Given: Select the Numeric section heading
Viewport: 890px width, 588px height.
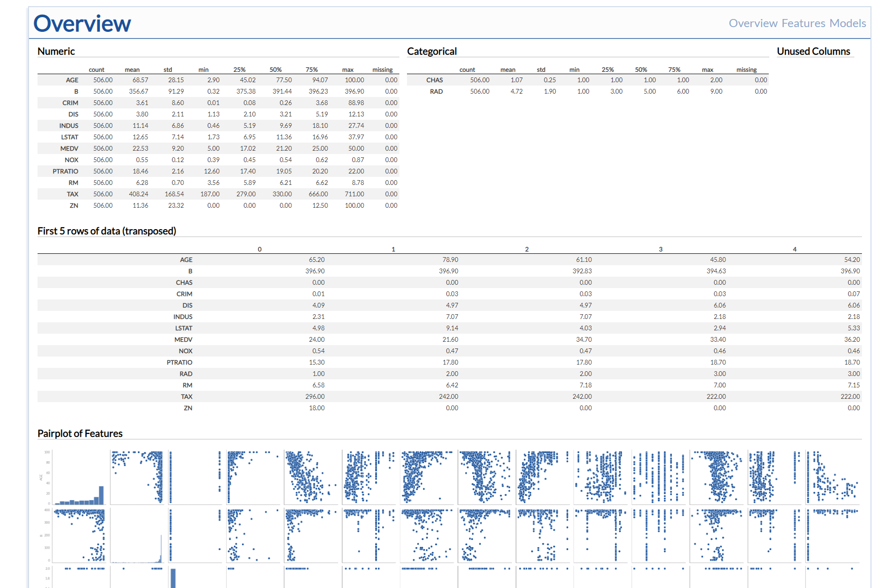Looking at the screenshot, I should coord(56,51).
